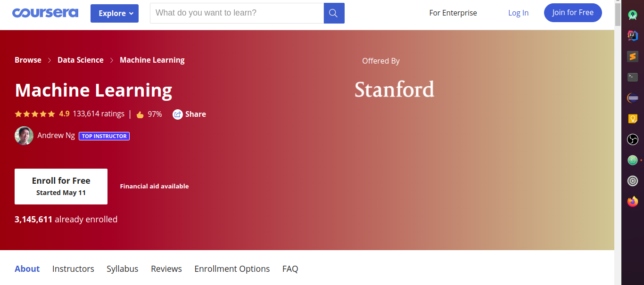Open Firefox from the dock

coord(633,202)
